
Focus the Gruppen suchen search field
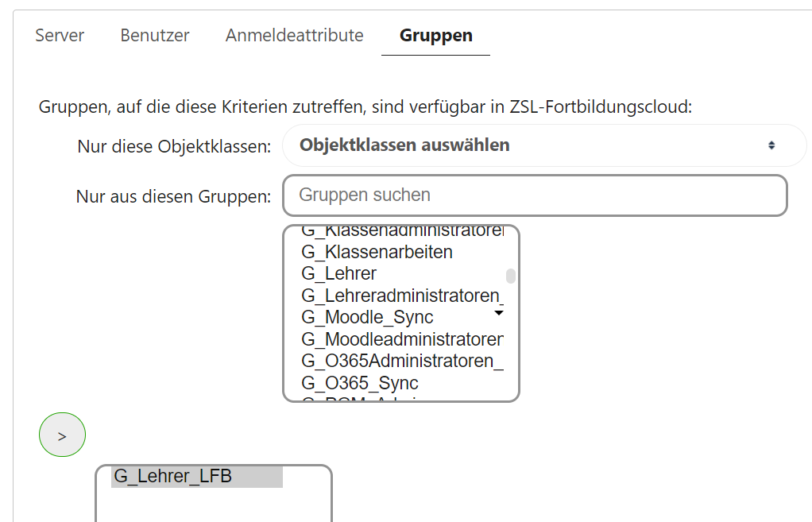click(535, 195)
